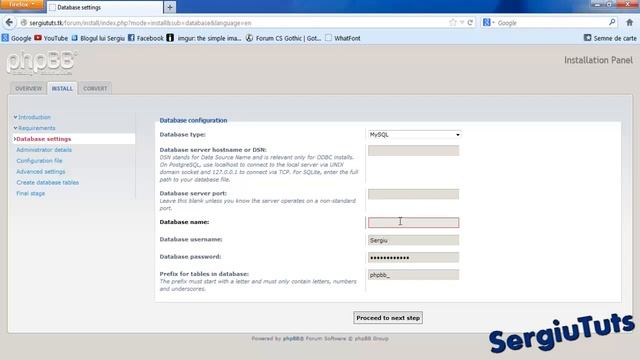
Task: Open Semne de carte bookmarks menu
Action: 610,38
